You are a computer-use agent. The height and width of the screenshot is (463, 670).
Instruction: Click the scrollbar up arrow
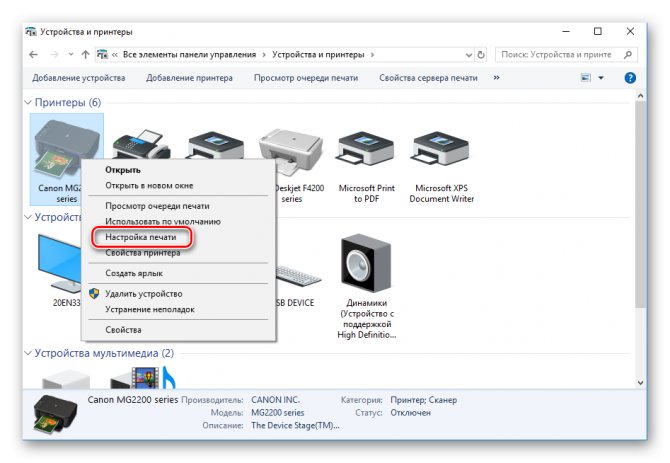(x=640, y=96)
